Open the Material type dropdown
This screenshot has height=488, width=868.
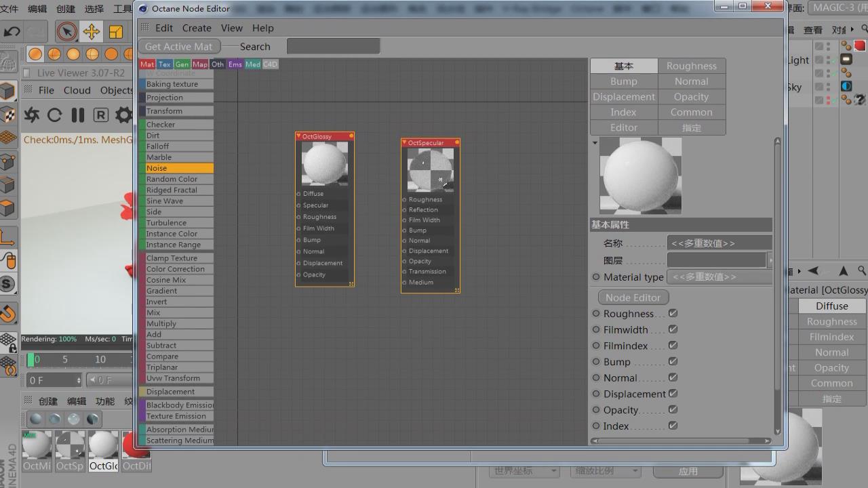coord(719,277)
